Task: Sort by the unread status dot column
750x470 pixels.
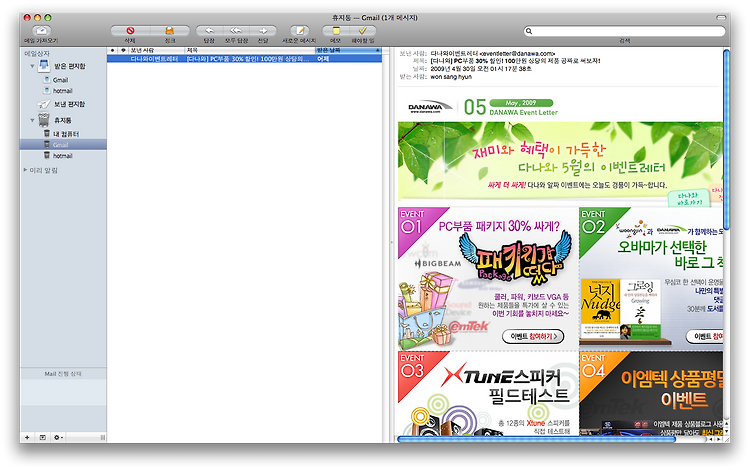Action: pos(112,50)
